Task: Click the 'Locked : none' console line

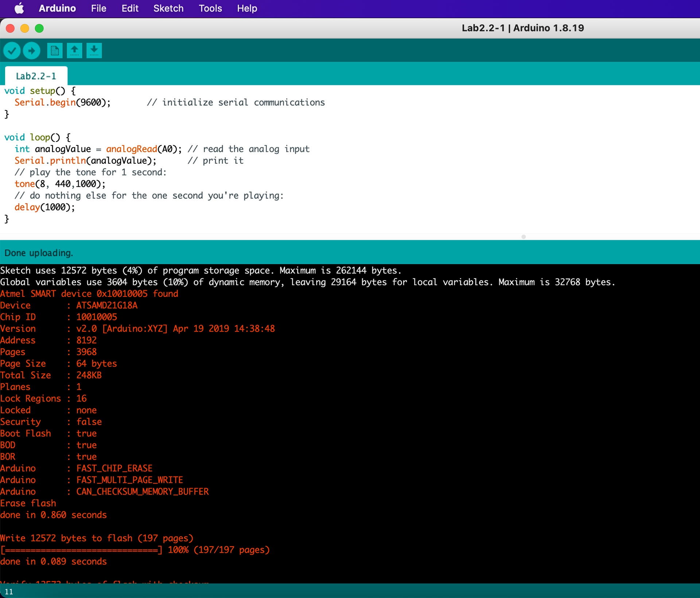Action: (48, 411)
